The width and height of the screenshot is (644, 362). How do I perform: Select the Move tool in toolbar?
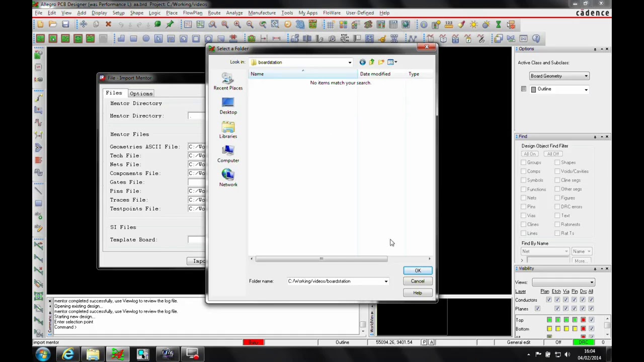click(x=84, y=24)
